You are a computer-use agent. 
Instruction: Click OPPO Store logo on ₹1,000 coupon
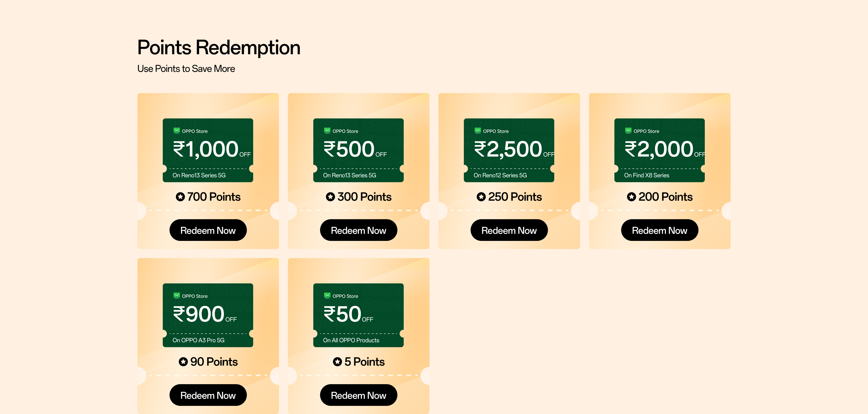[177, 131]
